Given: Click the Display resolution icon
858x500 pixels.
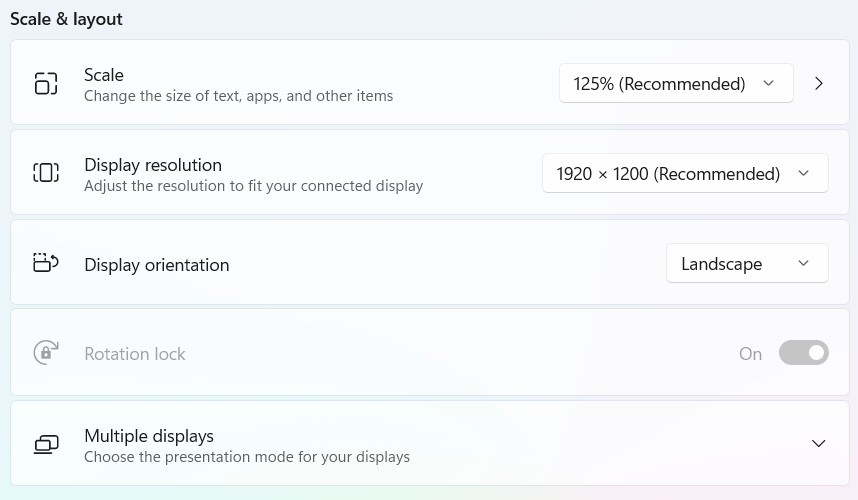Looking at the screenshot, I should [x=46, y=173].
